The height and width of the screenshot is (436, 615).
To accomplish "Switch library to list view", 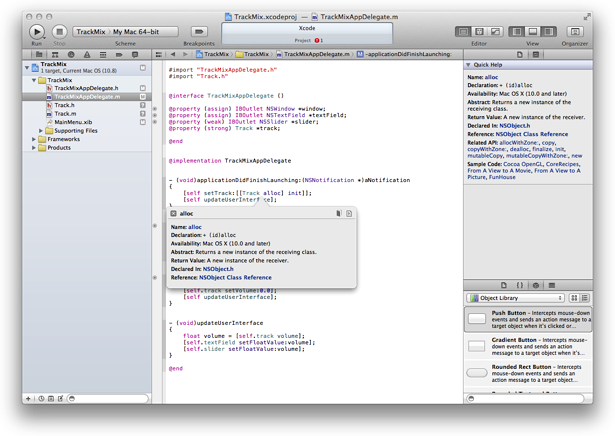I will [585, 298].
